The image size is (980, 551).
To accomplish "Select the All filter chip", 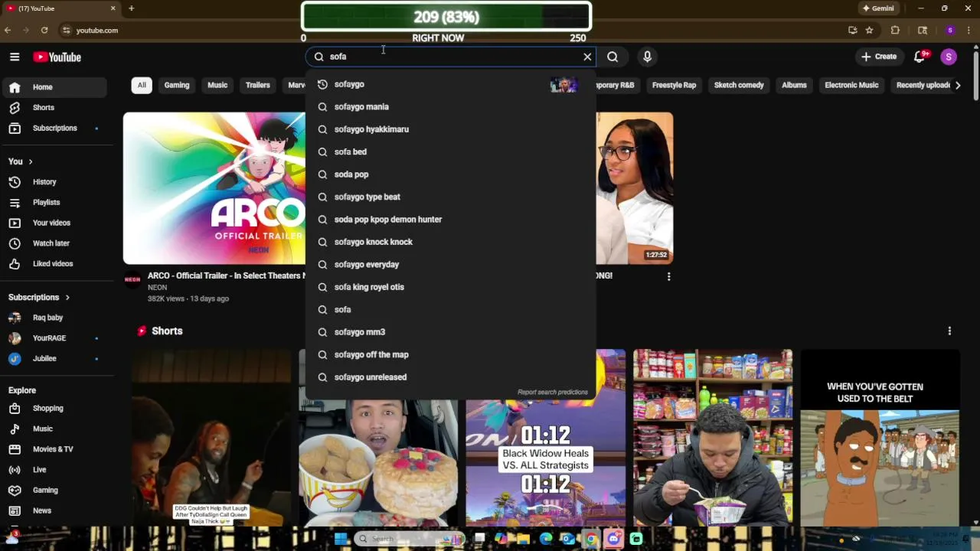I will click(142, 85).
